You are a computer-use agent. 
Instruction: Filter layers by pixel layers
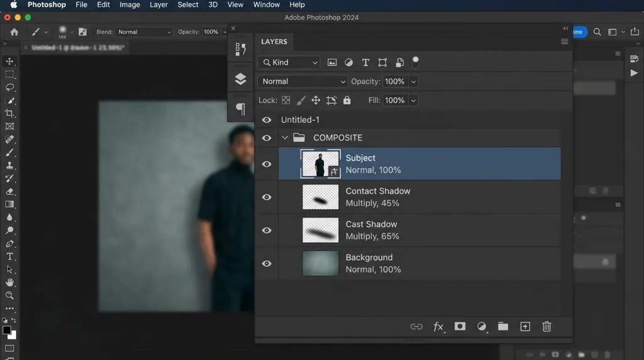click(x=332, y=62)
